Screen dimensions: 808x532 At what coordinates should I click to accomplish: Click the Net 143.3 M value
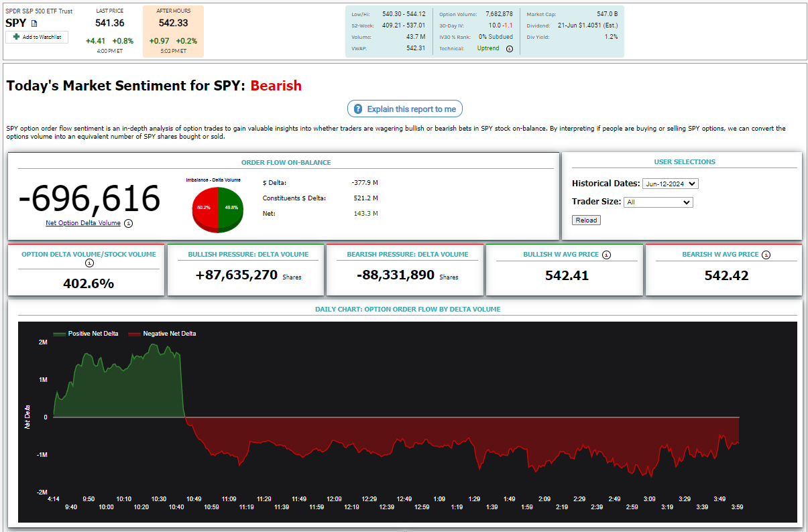tap(366, 214)
